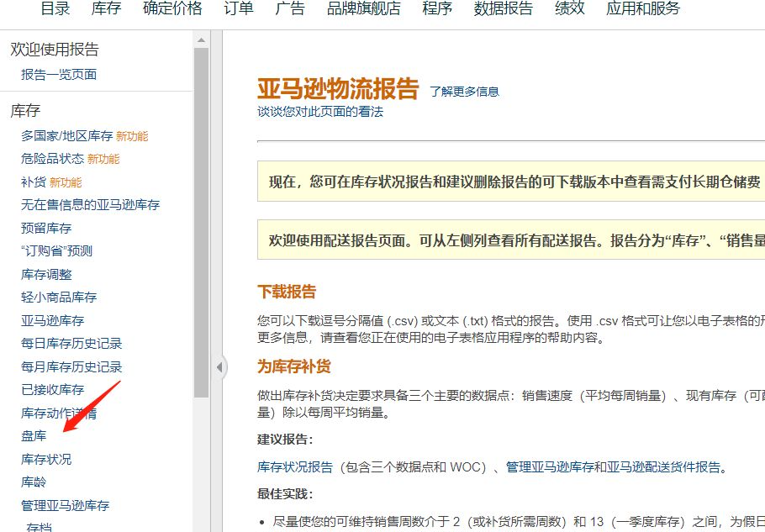This screenshot has height=532, width=765.
Task: Open 危险品状态 report
Action: pyautogui.click(x=53, y=159)
